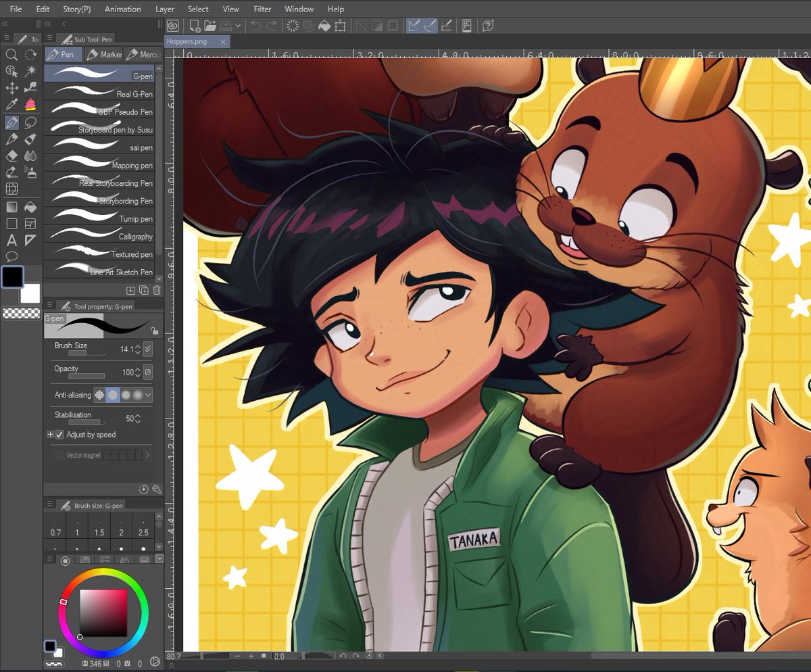Select the Lasso selection tool

point(30,122)
